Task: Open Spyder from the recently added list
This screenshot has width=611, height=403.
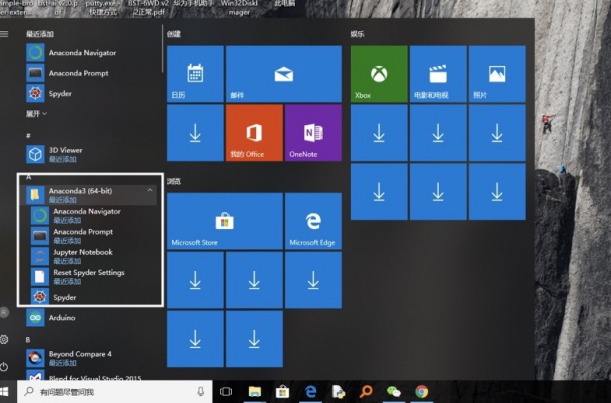Action: pyautogui.click(x=92, y=93)
